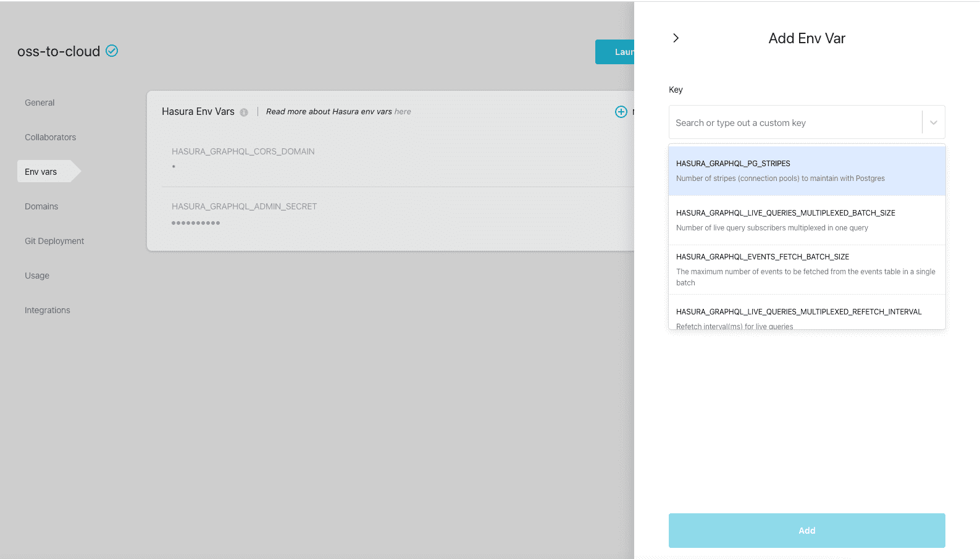
Task: Click the masked admin secret value
Action: pyautogui.click(x=196, y=223)
